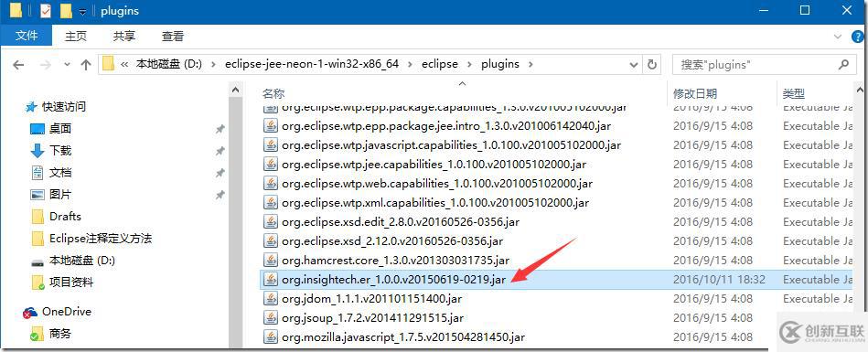The image size is (868, 352).
Task: Click eclipse-jee-neon-1-win32-x86_64 breadcrumb
Action: [x=312, y=64]
